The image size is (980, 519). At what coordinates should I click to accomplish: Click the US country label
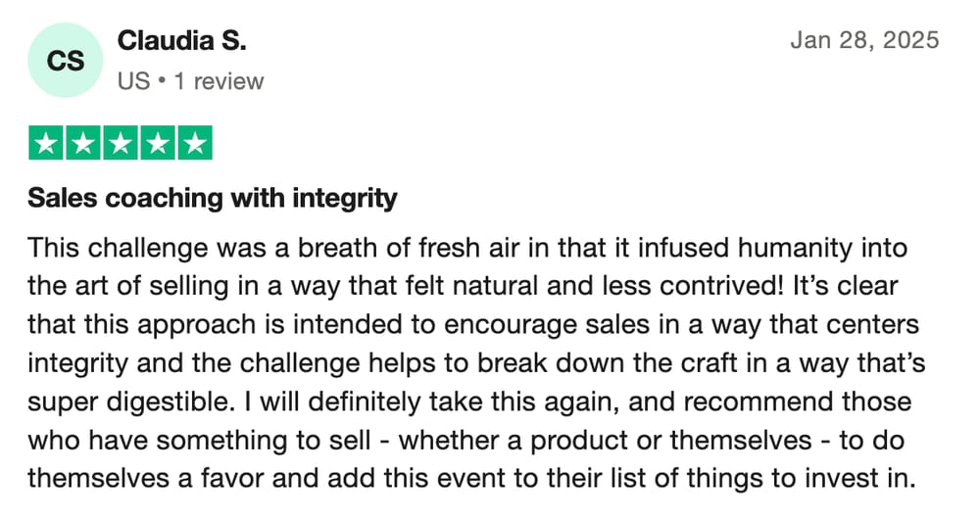(x=133, y=81)
